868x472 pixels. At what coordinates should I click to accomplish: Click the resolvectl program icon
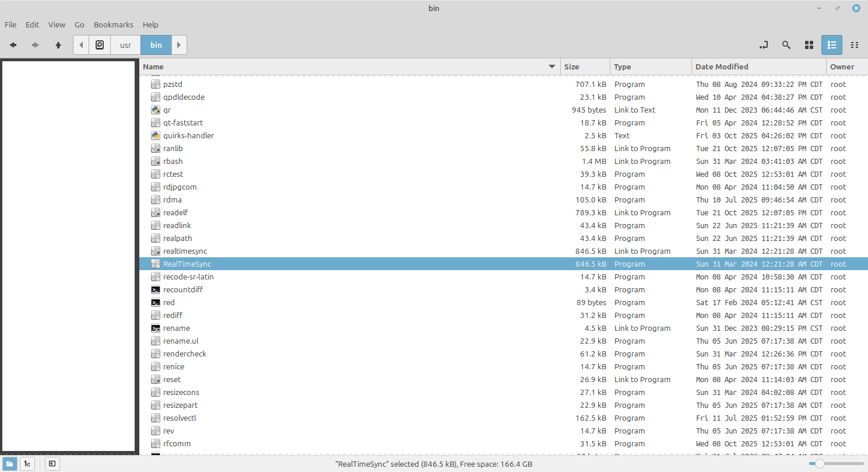coord(156,418)
